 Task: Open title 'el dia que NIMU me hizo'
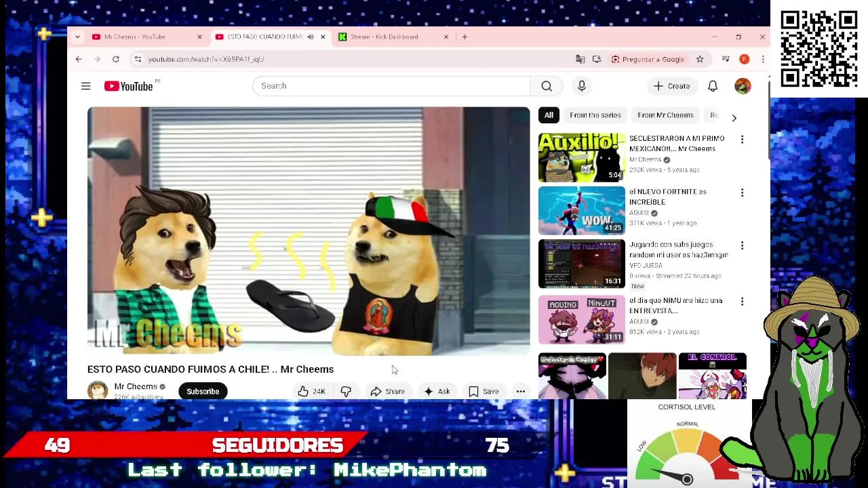tap(675, 306)
